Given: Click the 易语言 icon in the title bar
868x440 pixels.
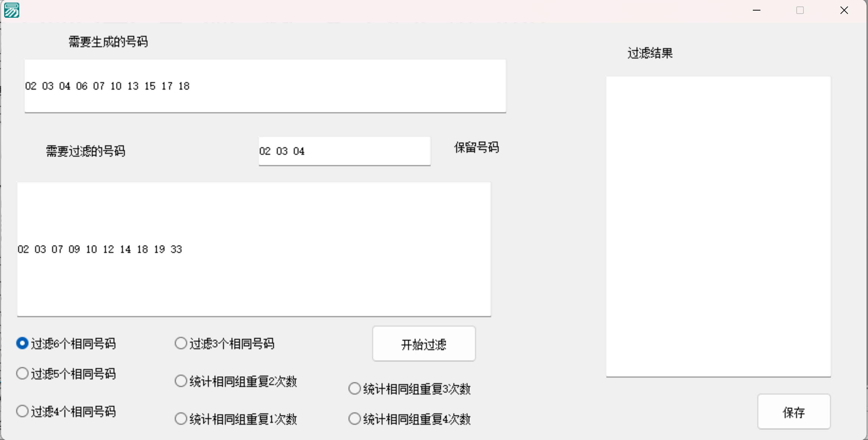Looking at the screenshot, I should 11,10.
